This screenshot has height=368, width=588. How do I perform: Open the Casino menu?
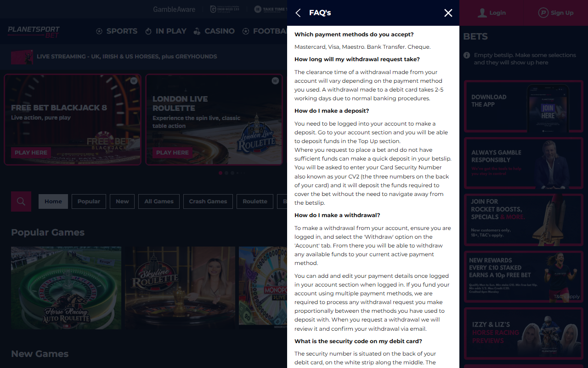point(214,31)
